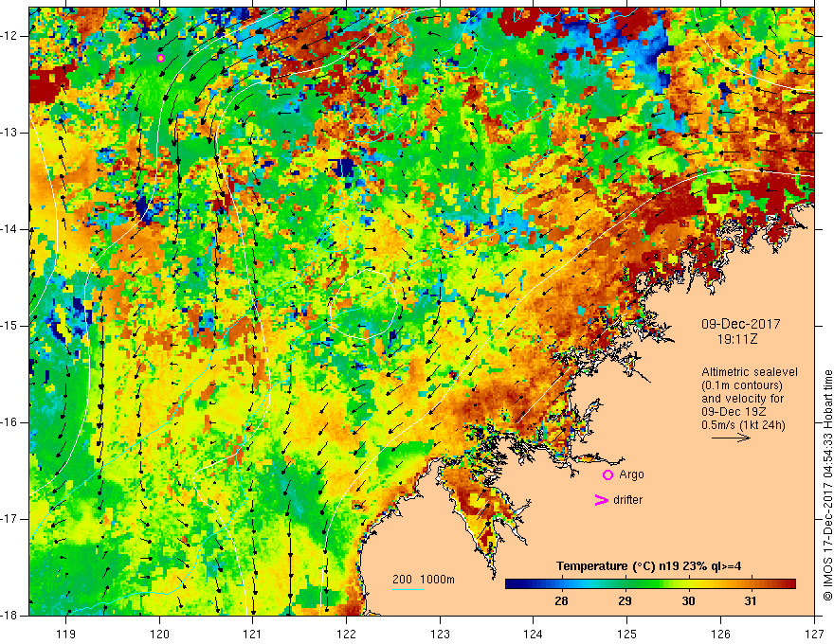
Task: Click the longitude axis label '124'
Action: click(x=534, y=634)
